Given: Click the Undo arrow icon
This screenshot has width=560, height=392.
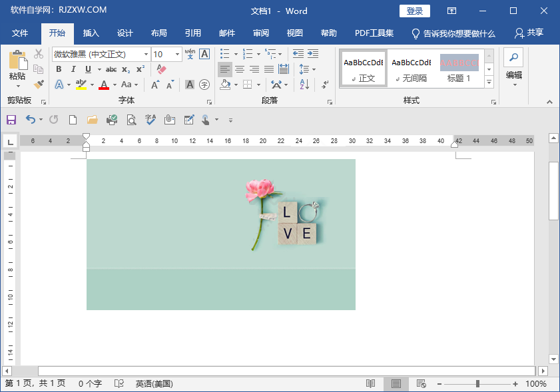Looking at the screenshot, I should click(x=31, y=120).
